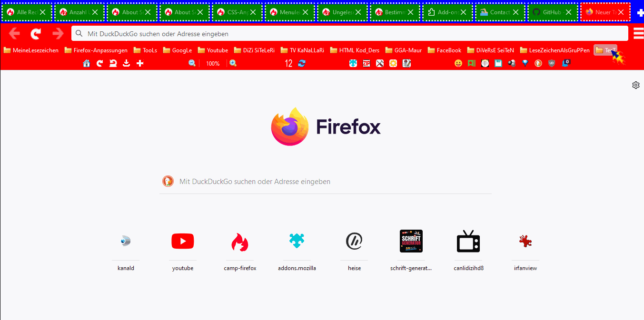Open the Firefox-Anpassungen bookmarks folder
Viewport: 644px width, 320px height.
(96, 50)
